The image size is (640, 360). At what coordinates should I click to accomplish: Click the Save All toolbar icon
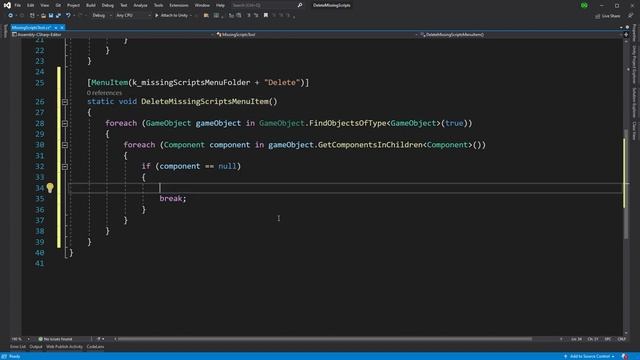[x=58, y=16]
